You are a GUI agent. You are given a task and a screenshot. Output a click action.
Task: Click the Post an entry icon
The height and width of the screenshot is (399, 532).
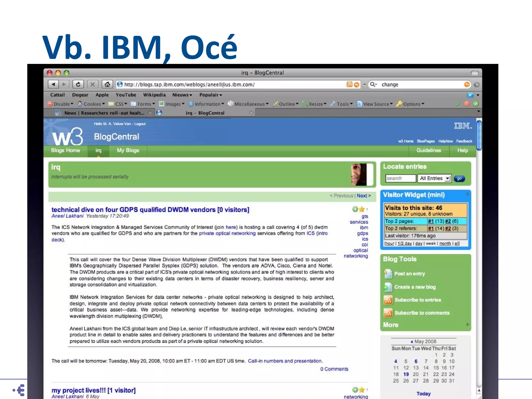pyautogui.click(x=388, y=274)
